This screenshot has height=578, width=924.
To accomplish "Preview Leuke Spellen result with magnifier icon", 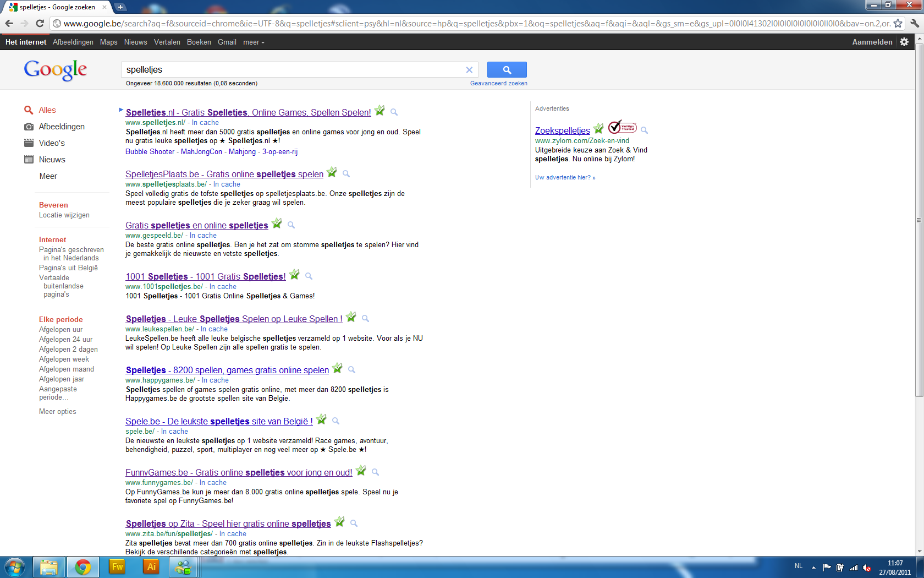I will [x=365, y=319].
